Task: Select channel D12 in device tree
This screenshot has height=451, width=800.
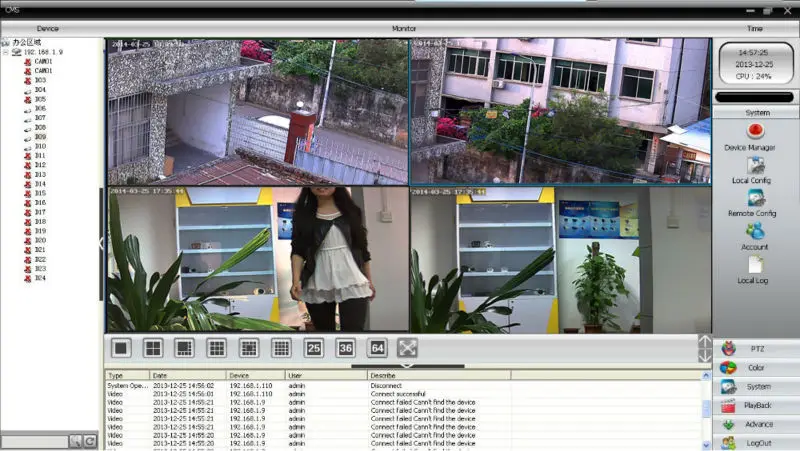Action: point(40,165)
